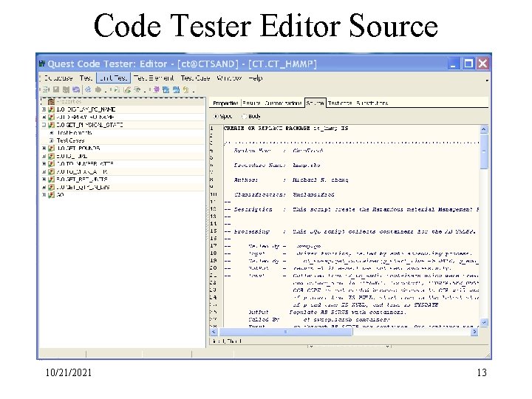Viewport: 532px width, 399px height.
Task: Click the horizontal scrollbar left arrow
Action: click(214, 332)
